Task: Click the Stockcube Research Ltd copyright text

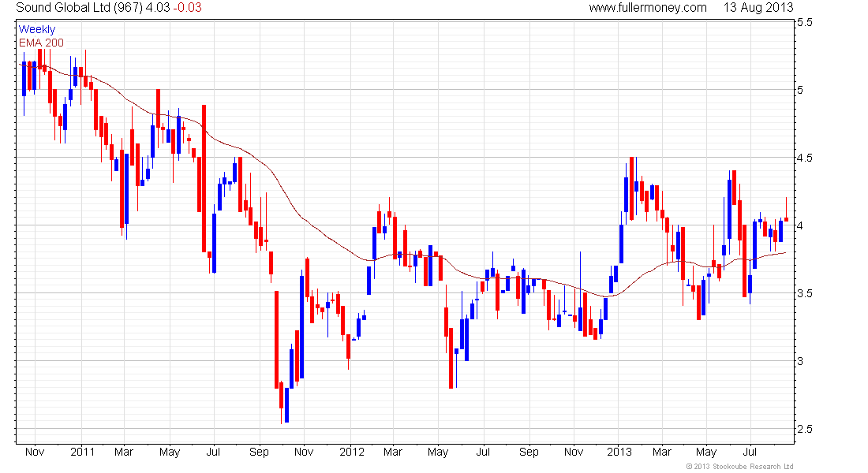Action: (x=739, y=467)
